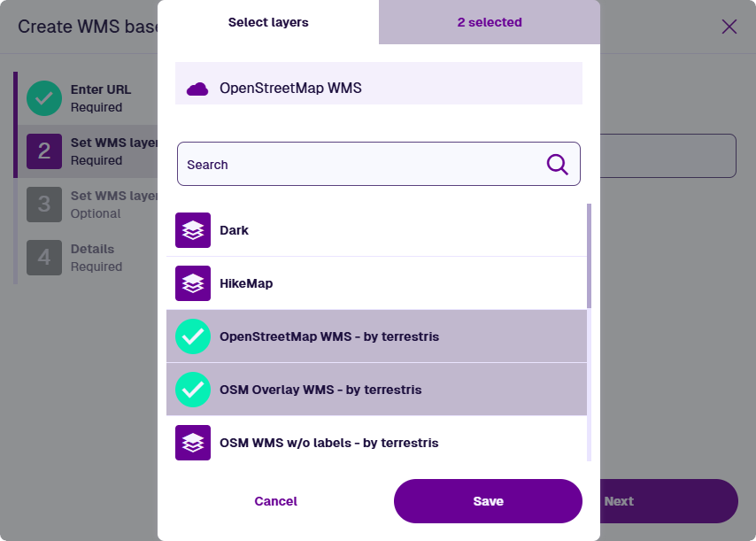The image size is (756, 541).
Task: Switch to the Select layers tab
Action: 268,22
